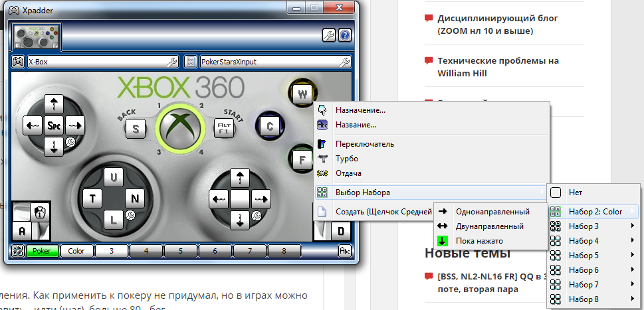Expand Набор 2: Color submenu
The image size is (644, 310).
tap(594, 212)
